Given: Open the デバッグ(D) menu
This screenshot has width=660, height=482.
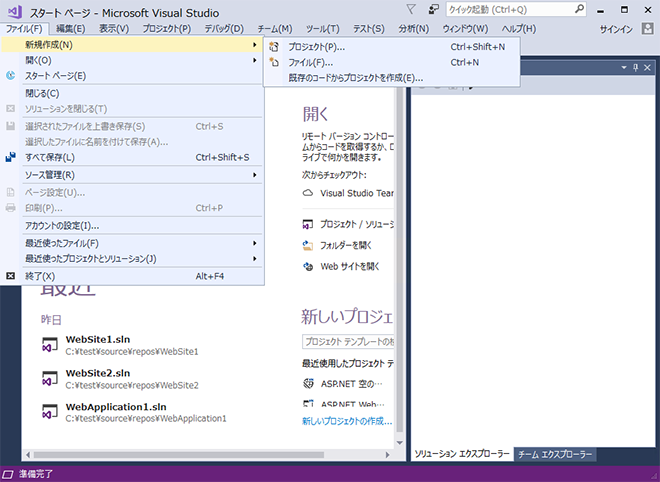Looking at the screenshot, I should (224, 29).
